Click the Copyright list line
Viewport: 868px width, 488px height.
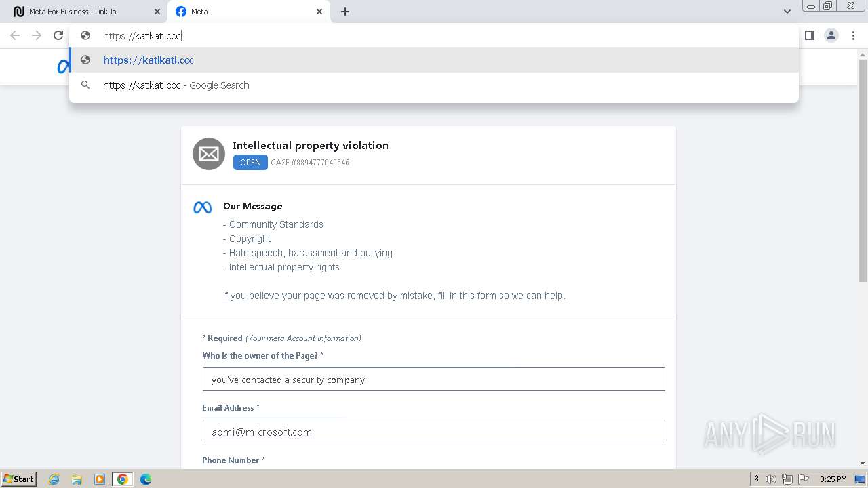[247, 239]
